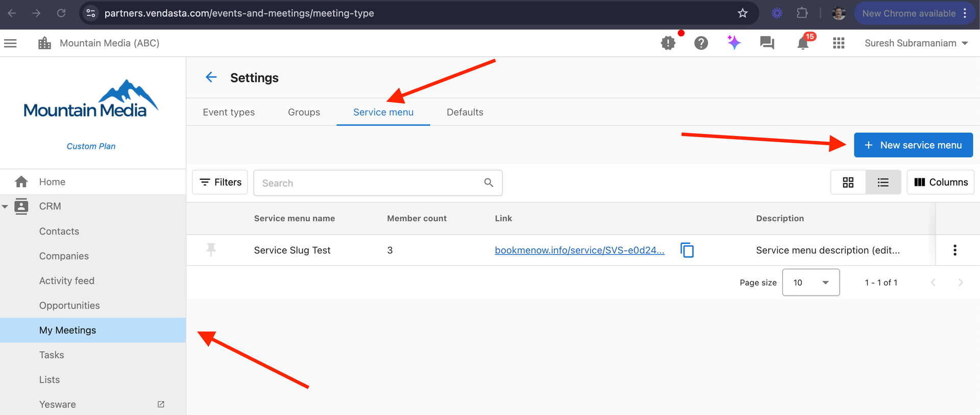The image size is (980, 415).
Task: Click the Member count column header
Action: click(416, 218)
